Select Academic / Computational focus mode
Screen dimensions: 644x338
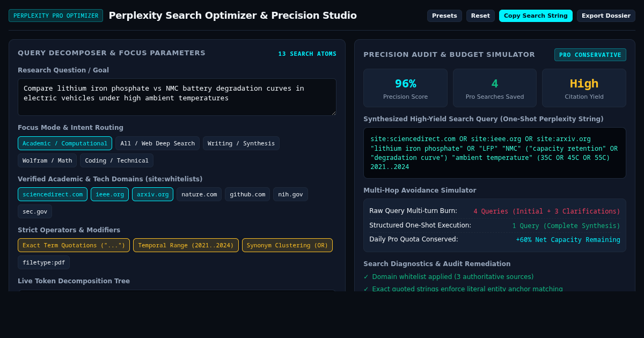tap(65, 143)
